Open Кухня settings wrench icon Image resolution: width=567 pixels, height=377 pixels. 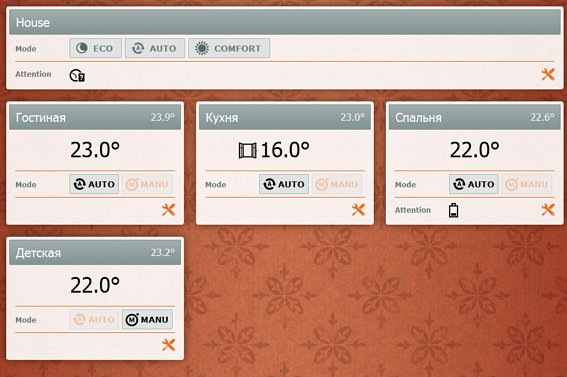[358, 210]
